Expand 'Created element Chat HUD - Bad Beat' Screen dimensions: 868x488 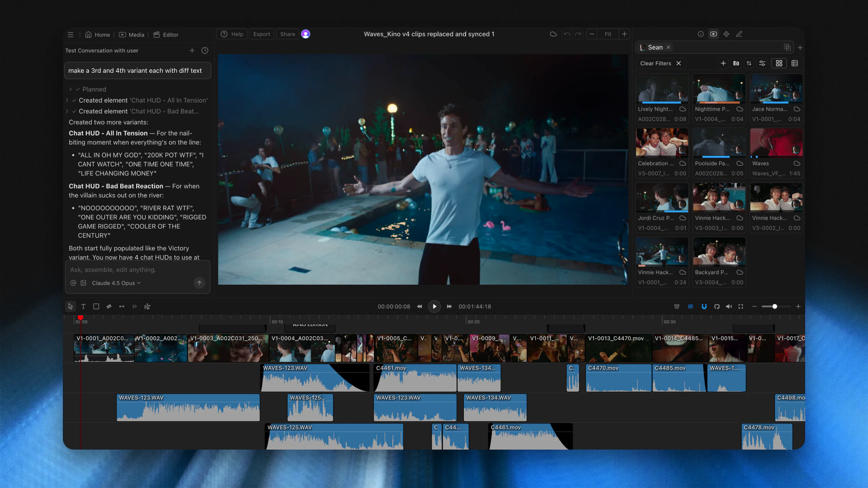point(67,111)
